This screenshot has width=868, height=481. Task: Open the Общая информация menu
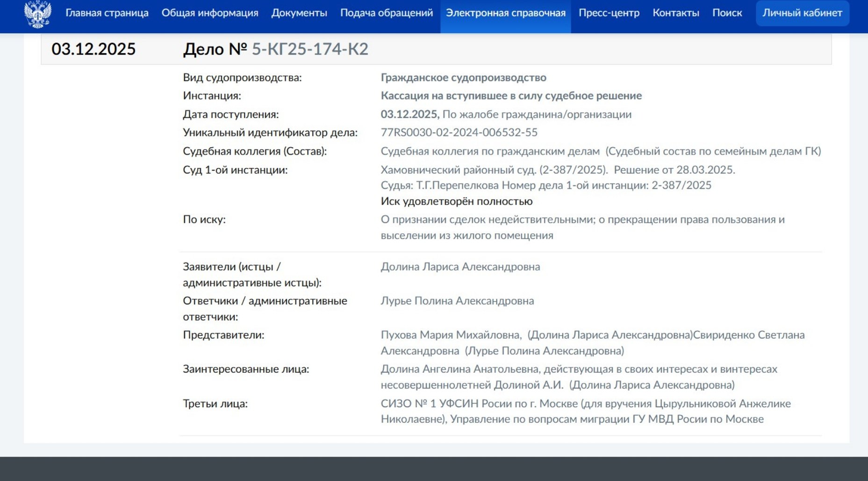point(210,13)
